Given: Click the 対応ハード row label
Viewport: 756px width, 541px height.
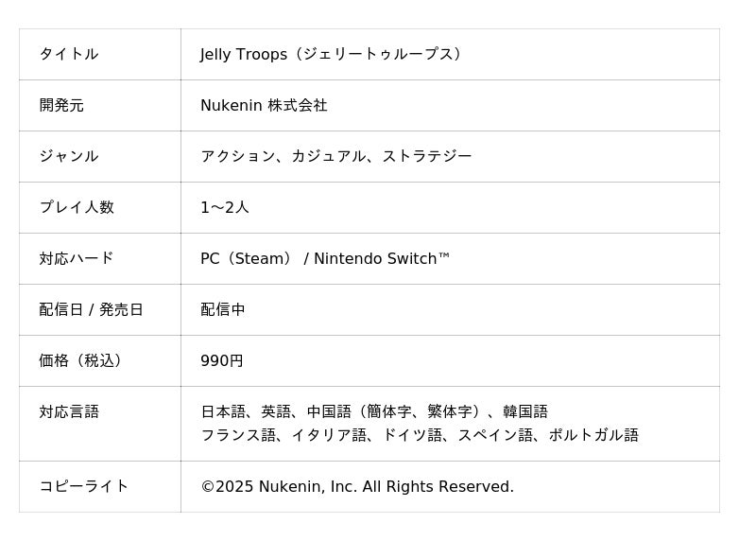Looking at the screenshot, I should [x=77, y=258].
